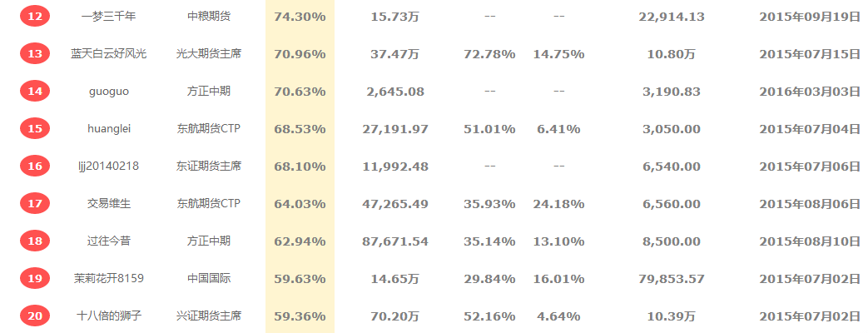Click the red rank 16 badge
This screenshot has width=868, height=333.
point(35,166)
